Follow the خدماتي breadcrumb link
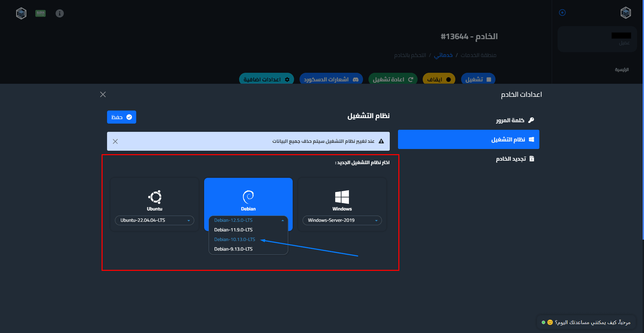This screenshot has width=644, height=333. click(443, 55)
